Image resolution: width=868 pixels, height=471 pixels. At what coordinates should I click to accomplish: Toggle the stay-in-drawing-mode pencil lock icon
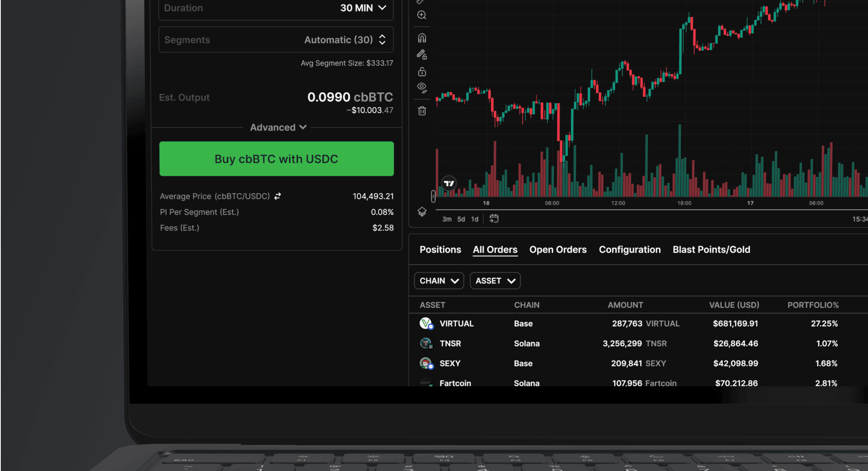(422, 54)
